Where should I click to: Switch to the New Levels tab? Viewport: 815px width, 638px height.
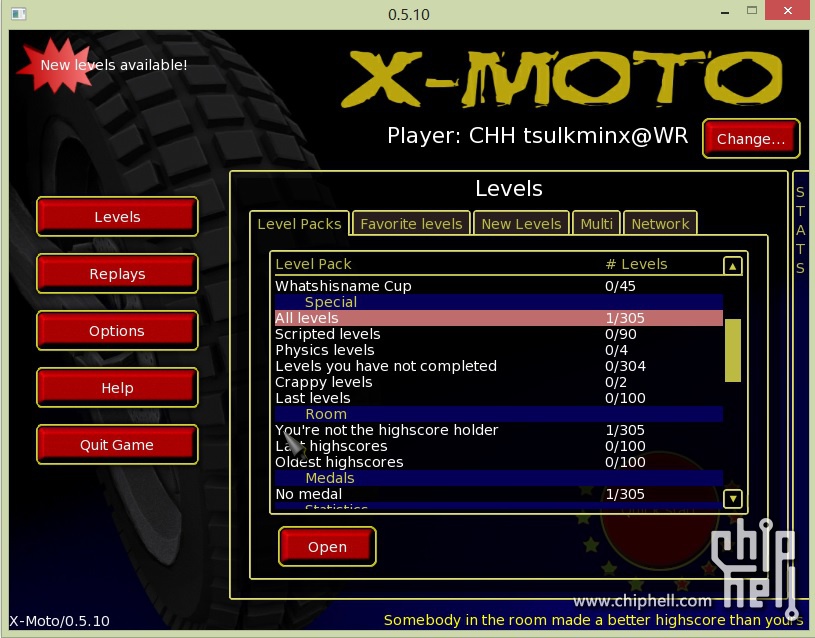521,224
